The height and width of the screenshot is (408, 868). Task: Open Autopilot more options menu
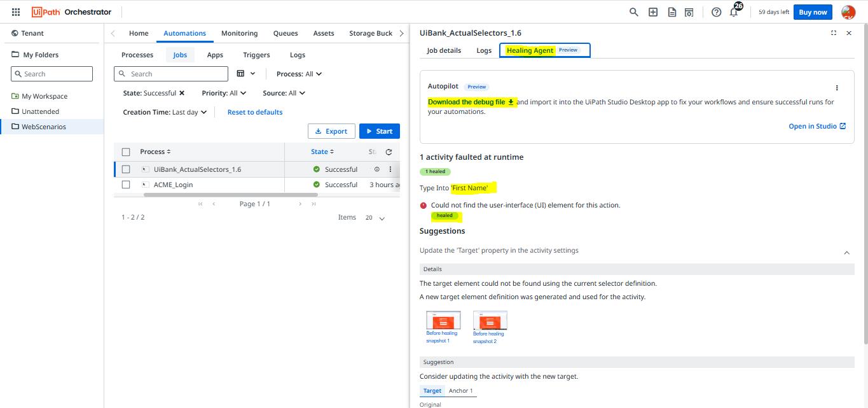(x=837, y=88)
